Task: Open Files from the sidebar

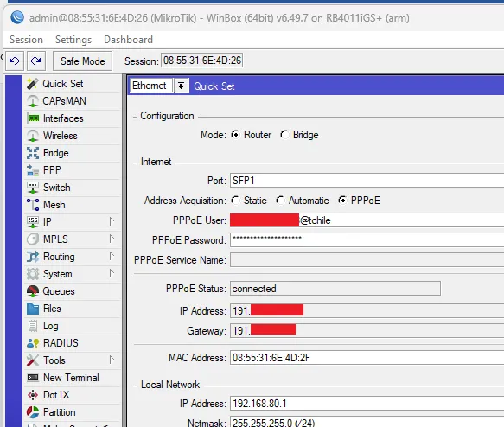Action: coord(73,309)
